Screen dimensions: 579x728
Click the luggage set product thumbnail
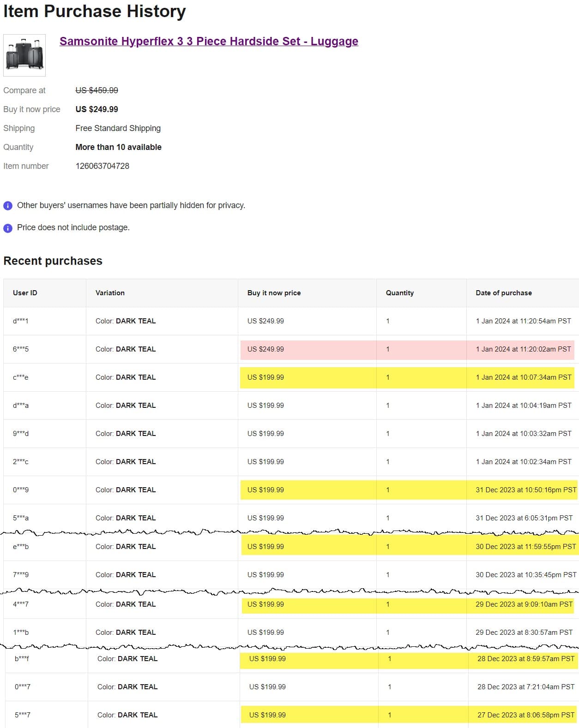click(x=24, y=55)
